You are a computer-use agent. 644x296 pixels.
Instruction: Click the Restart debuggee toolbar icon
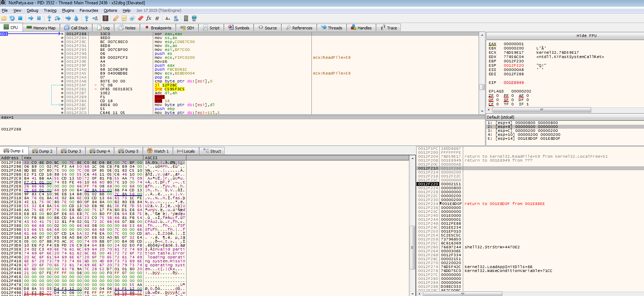pos(12,18)
